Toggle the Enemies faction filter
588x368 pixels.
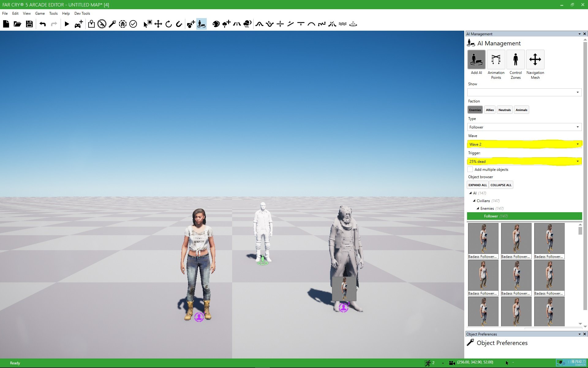coord(475,110)
